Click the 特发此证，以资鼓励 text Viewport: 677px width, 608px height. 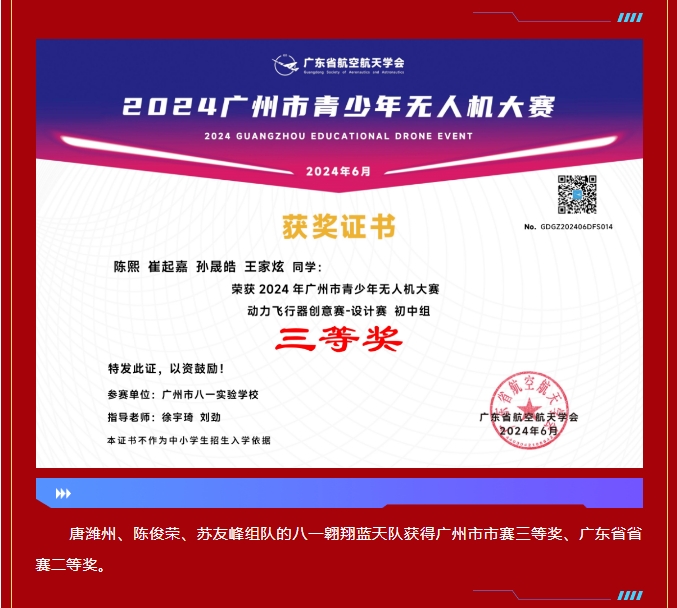[158, 367]
